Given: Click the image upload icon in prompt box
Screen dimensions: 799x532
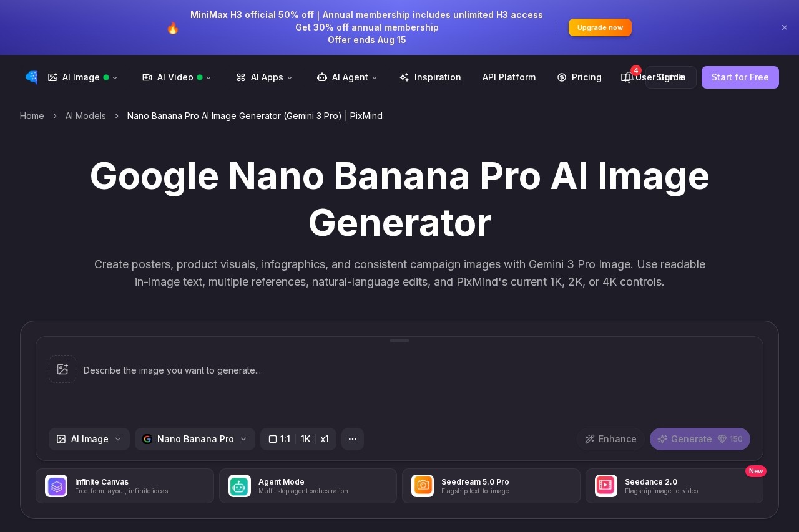Looking at the screenshot, I should tap(62, 369).
